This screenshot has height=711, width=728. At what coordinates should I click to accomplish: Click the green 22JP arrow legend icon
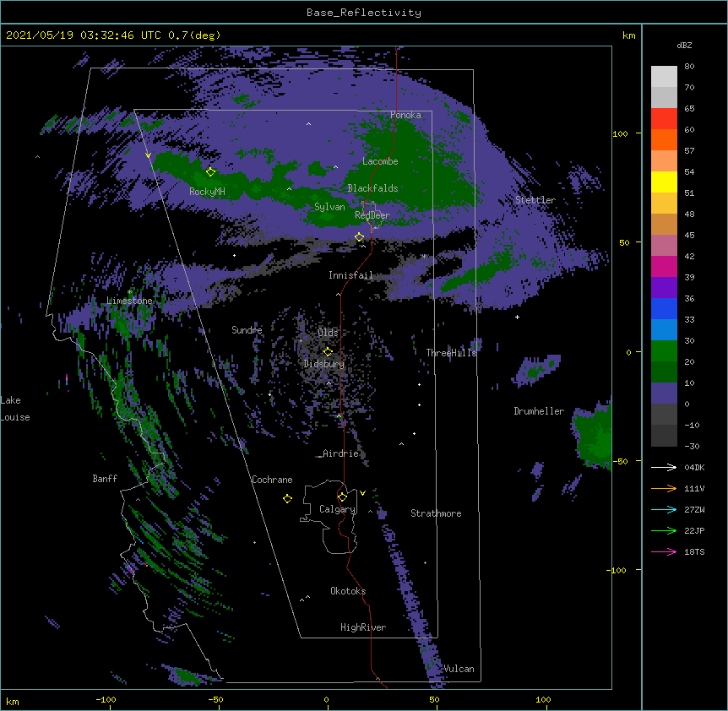(x=664, y=530)
